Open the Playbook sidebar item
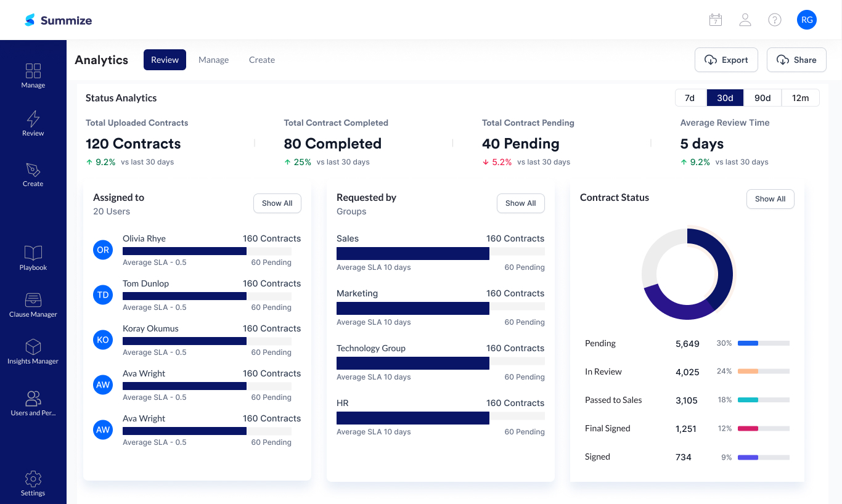This screenshot has width=842, height=504. point(33,258)
